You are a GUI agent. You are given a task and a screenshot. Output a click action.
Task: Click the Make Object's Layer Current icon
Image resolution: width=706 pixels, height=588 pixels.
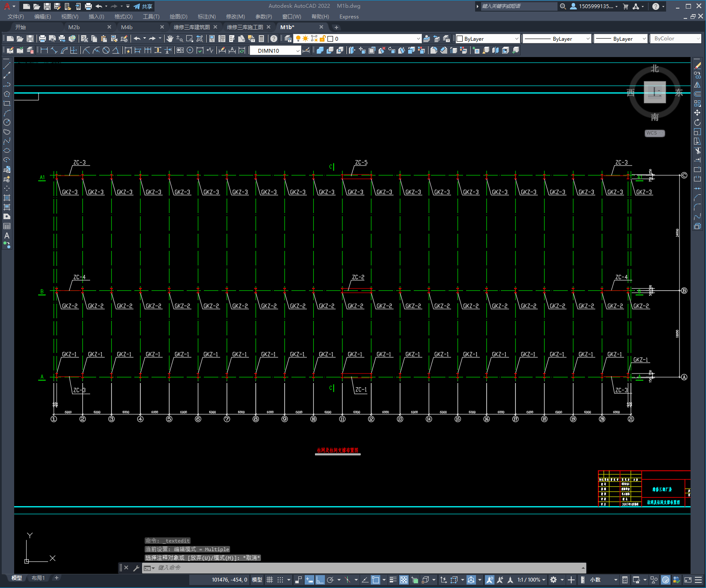[x=427, y=39]
